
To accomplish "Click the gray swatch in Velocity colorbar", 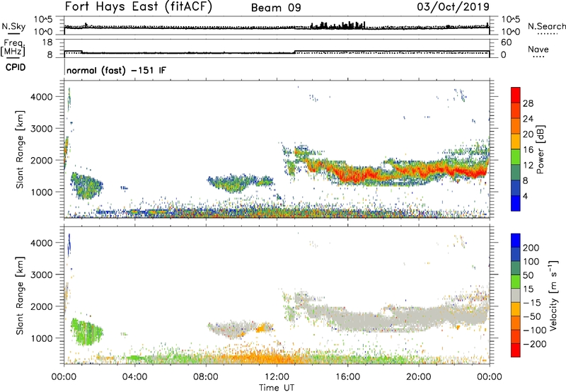I will 516,295.
